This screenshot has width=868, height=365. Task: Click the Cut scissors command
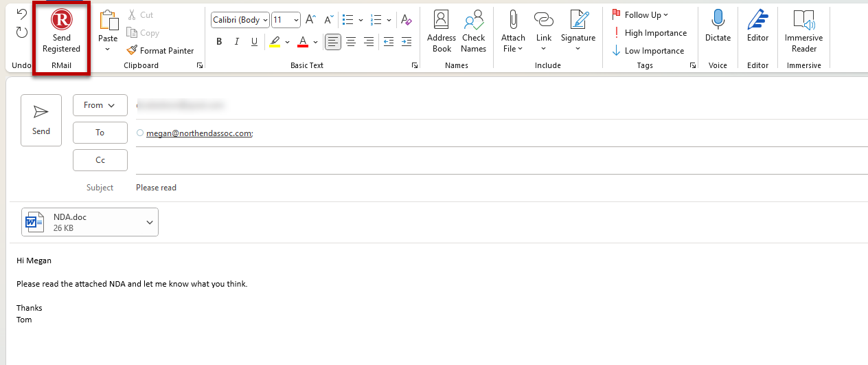(x=140, y=14)
